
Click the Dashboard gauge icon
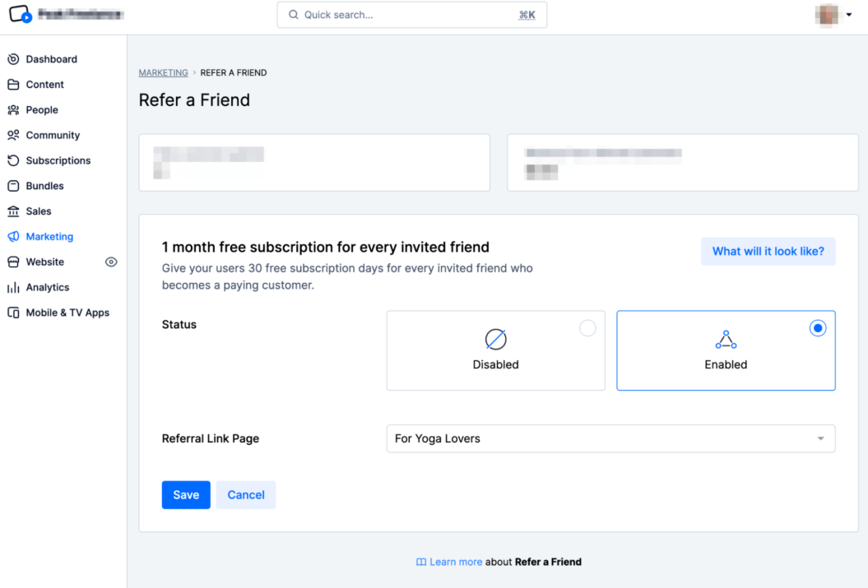(13, 59)
